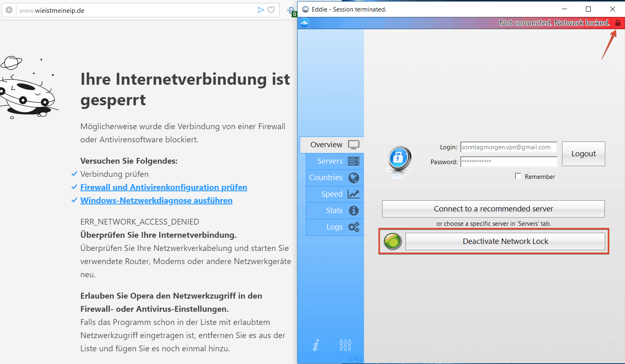Screen dimensions: 625x364
Task: Click the monitor icon beside Overview
Action: click(354, 145)
